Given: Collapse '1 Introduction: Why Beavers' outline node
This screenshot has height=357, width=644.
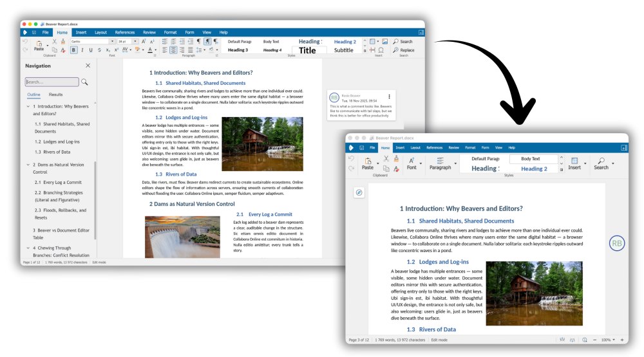Looking at the screenshot, I should click(28, 107).
